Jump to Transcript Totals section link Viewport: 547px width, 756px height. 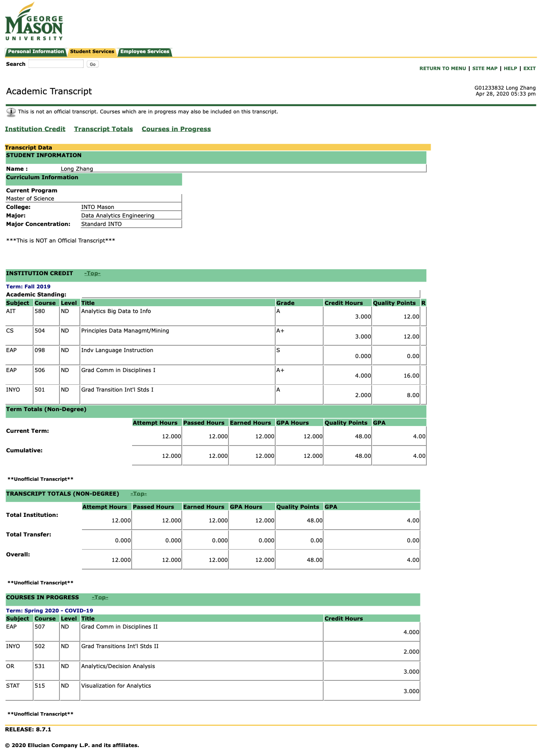point(103,129)
